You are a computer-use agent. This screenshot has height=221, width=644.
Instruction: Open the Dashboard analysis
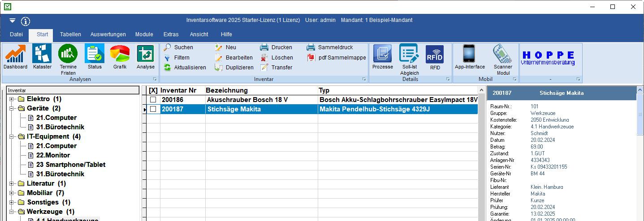15,57
